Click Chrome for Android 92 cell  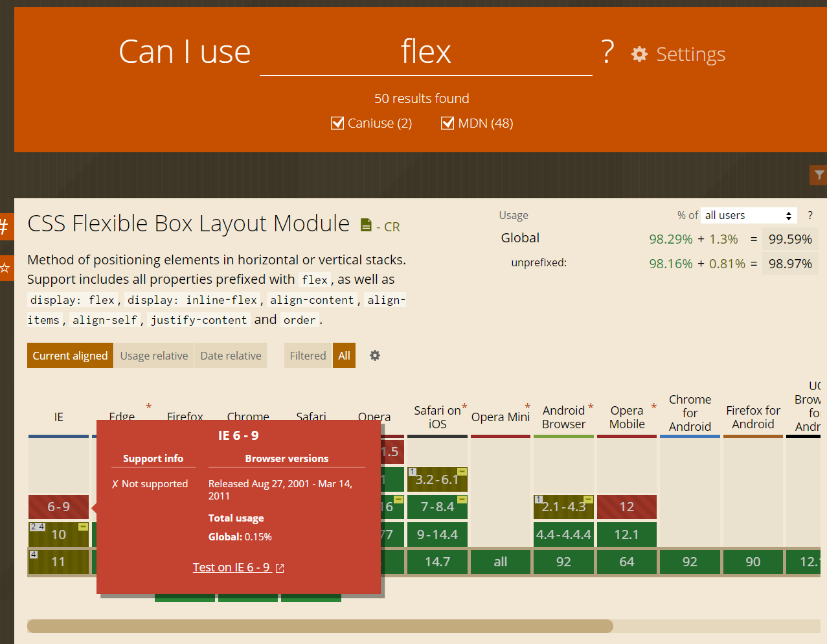pyautogui.click(x=690, y=562)
